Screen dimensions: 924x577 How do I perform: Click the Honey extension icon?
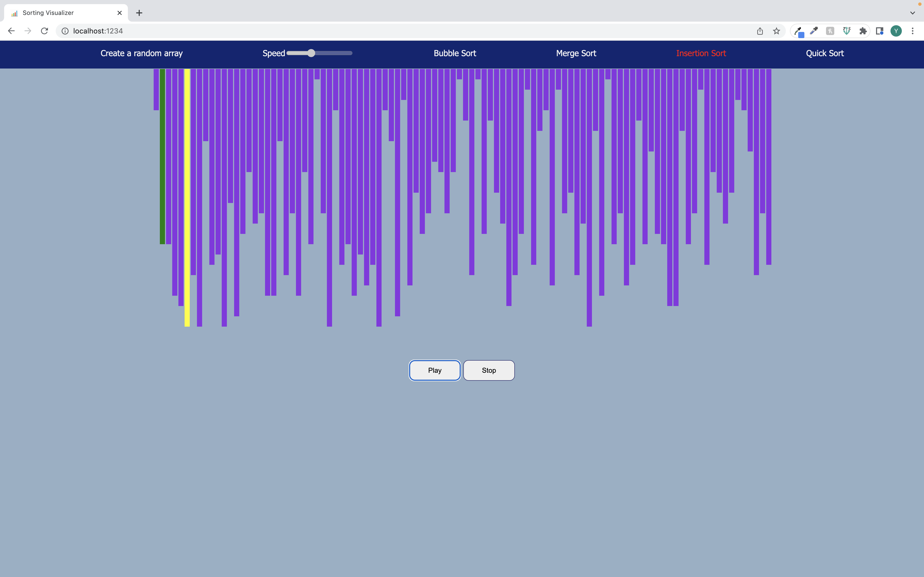830,31
